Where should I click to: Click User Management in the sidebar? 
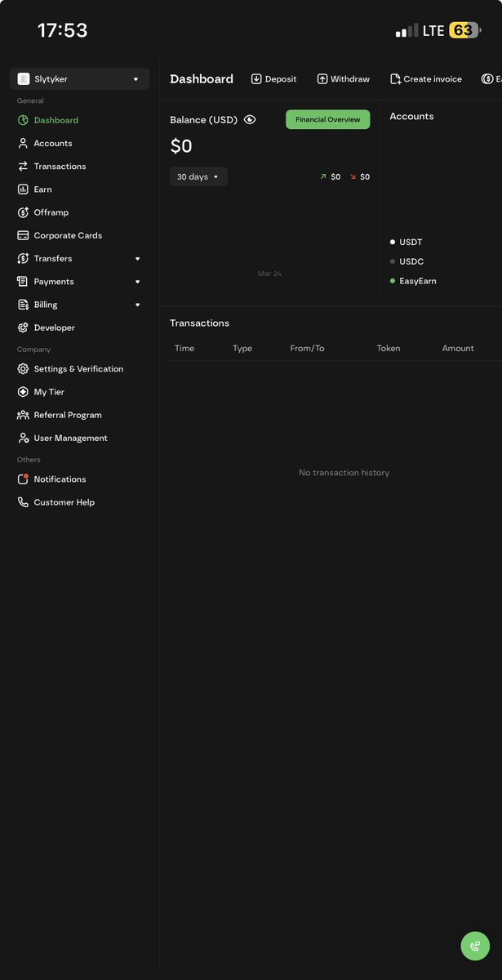coord(70,438)
